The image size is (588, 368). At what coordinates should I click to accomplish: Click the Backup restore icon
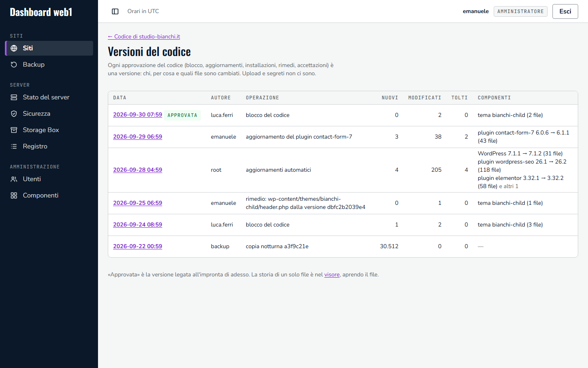(x=14, y=65)
